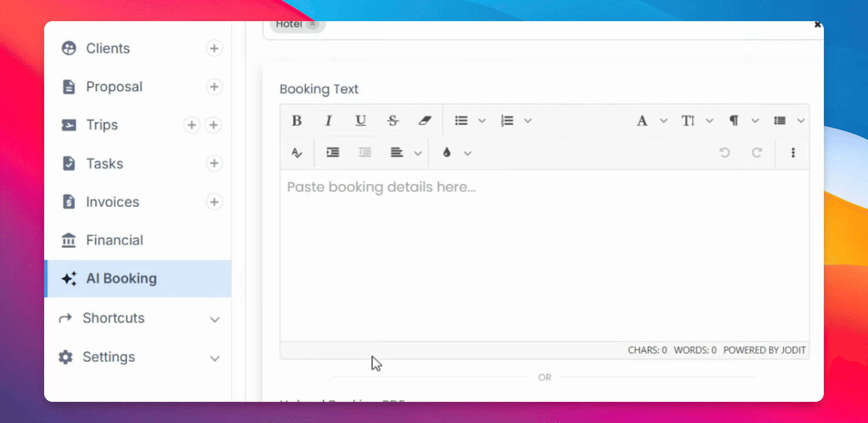Add a new invoice with plus icon
This screenshot has height=423, width=868.
coord(214,202)
